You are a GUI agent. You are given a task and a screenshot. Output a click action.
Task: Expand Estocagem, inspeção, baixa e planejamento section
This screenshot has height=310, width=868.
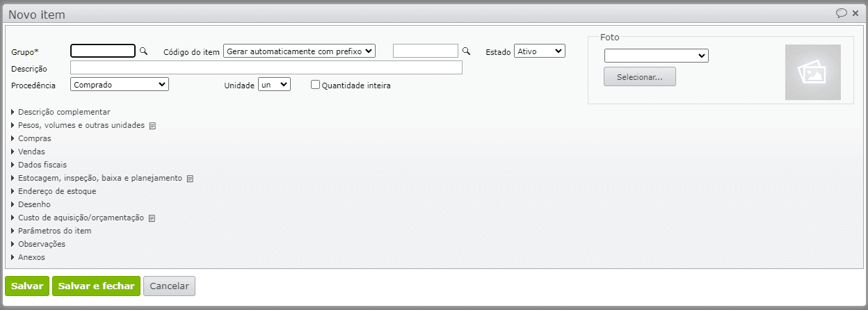pyautogui.click(x=97, y=178)
